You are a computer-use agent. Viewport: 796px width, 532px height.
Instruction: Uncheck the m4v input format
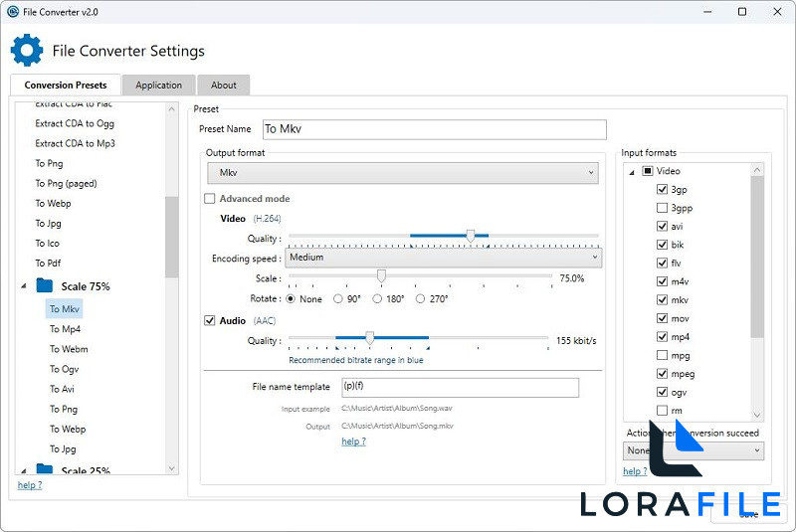(662, 281)
